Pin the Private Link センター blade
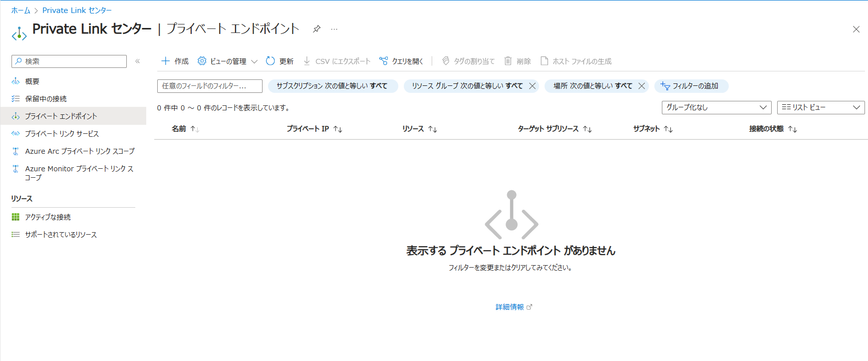 pos(316,29)
